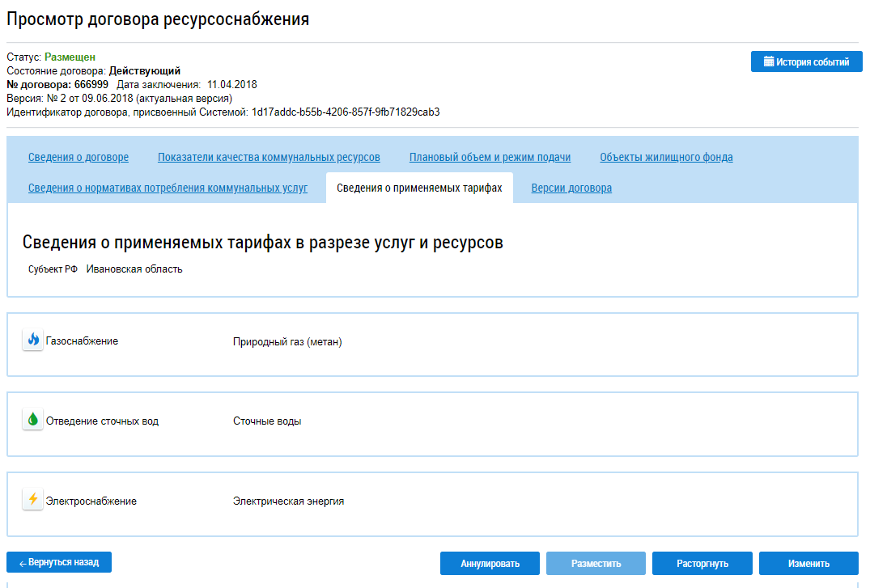Expand the Отведение сточных вод row
The width and height of the screenshot is (870, 588).
tap(102, 421)
